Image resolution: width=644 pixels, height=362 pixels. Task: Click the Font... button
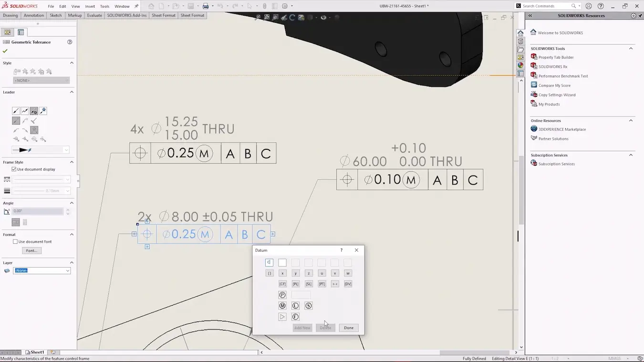31,250
